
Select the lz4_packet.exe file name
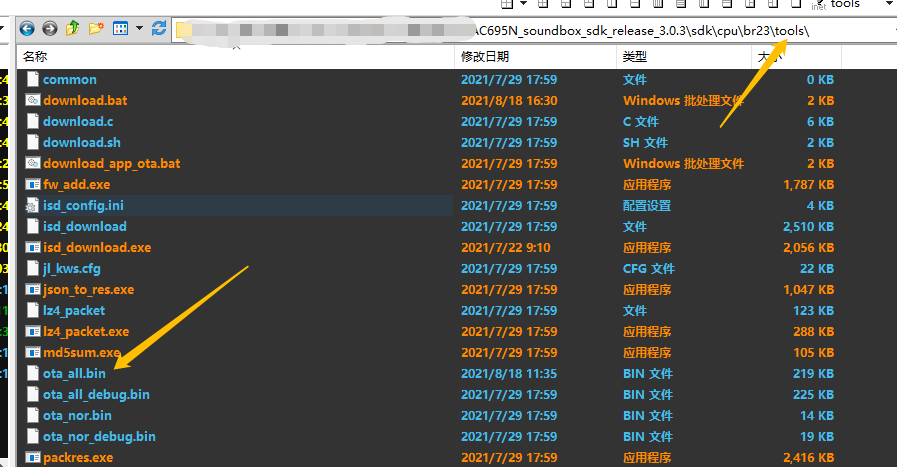point(86,331)
